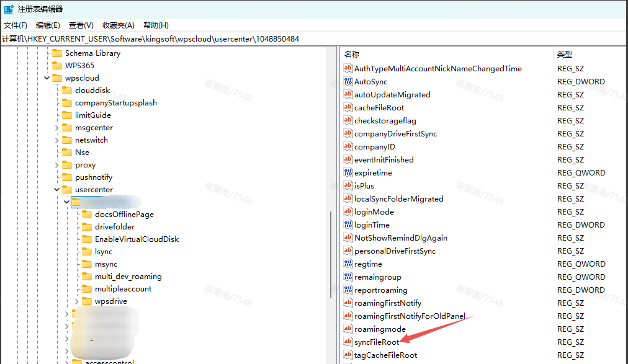Select the NotShowRemindDlgAgain value
628x364 pixels.
401,238
